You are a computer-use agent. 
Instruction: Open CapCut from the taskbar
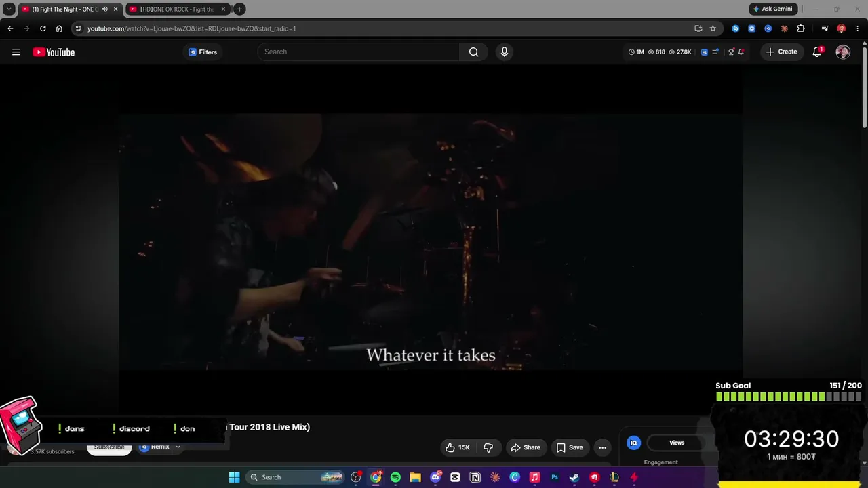point(455,477)
